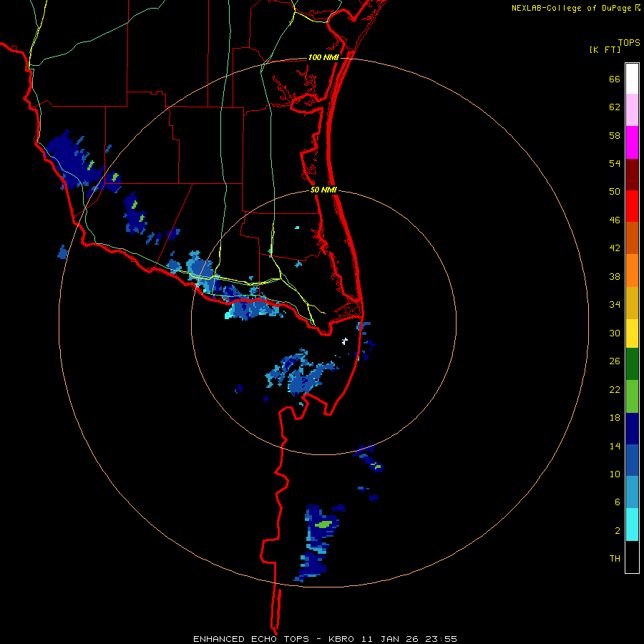
Task: Click the 50 NMI range ring label
Action: pos(323,190)
